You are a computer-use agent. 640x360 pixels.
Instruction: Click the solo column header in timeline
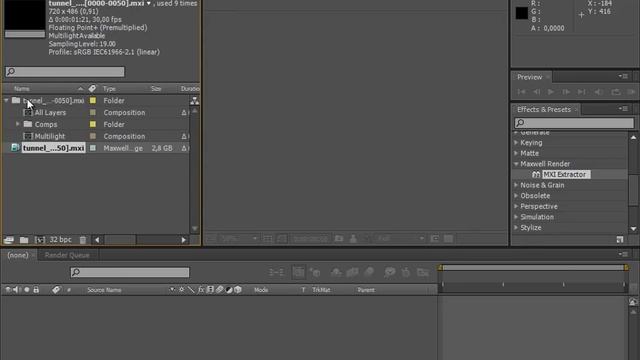pos(27,289)
